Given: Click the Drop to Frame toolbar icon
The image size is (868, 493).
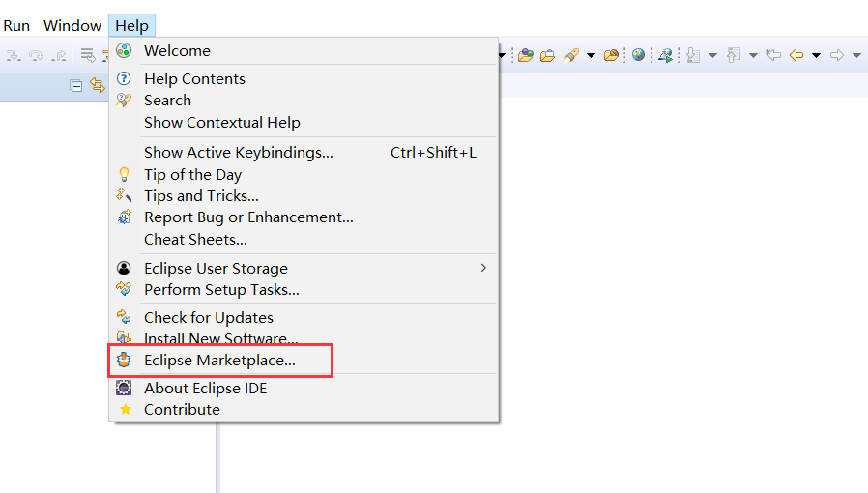Looking at the screenshot, I should pos(87,55).
